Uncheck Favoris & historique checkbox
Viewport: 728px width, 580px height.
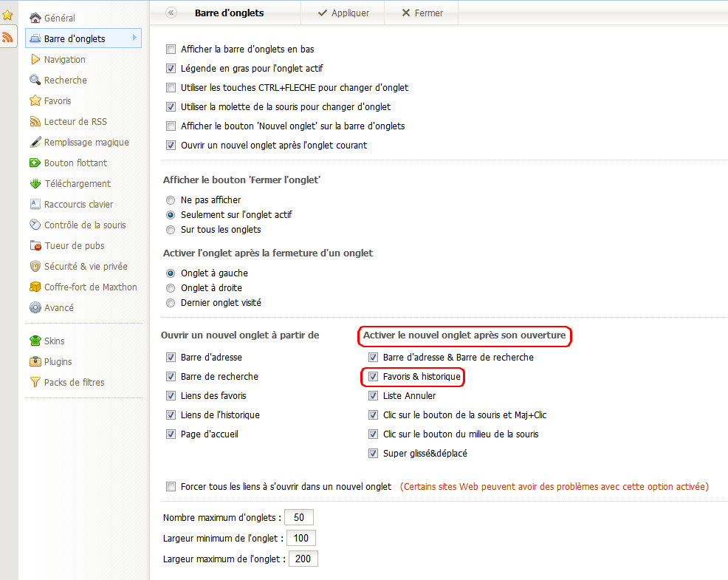pyautogui.click(x=373, y=376)
